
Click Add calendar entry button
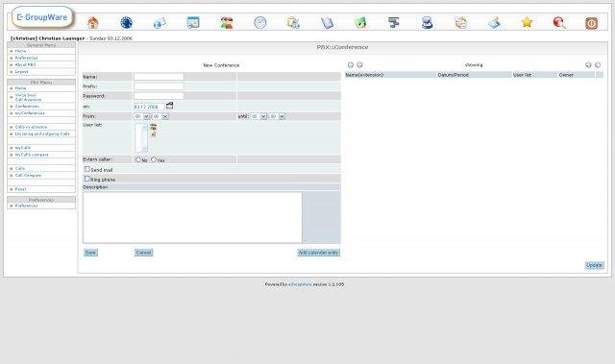pyautogui.click(x=318, y=253)
